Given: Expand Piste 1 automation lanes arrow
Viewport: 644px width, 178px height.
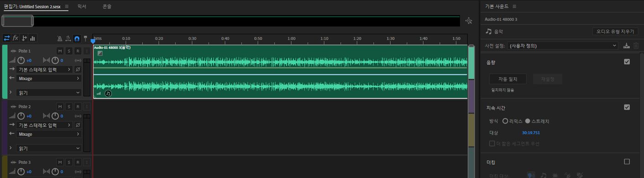Looking at the screenshot, I should click(x=10, y=92).
